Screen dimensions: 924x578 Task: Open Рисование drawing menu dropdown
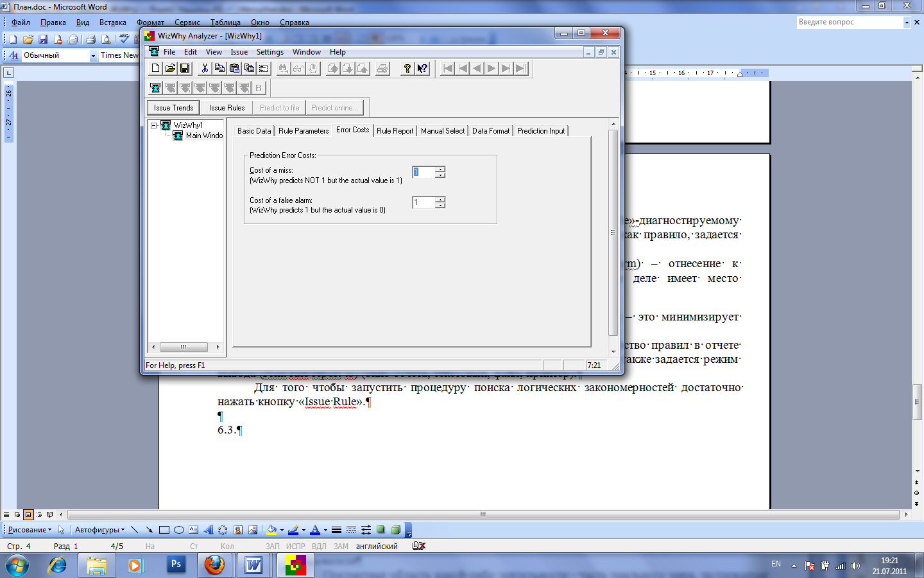[x=30, y=530]
